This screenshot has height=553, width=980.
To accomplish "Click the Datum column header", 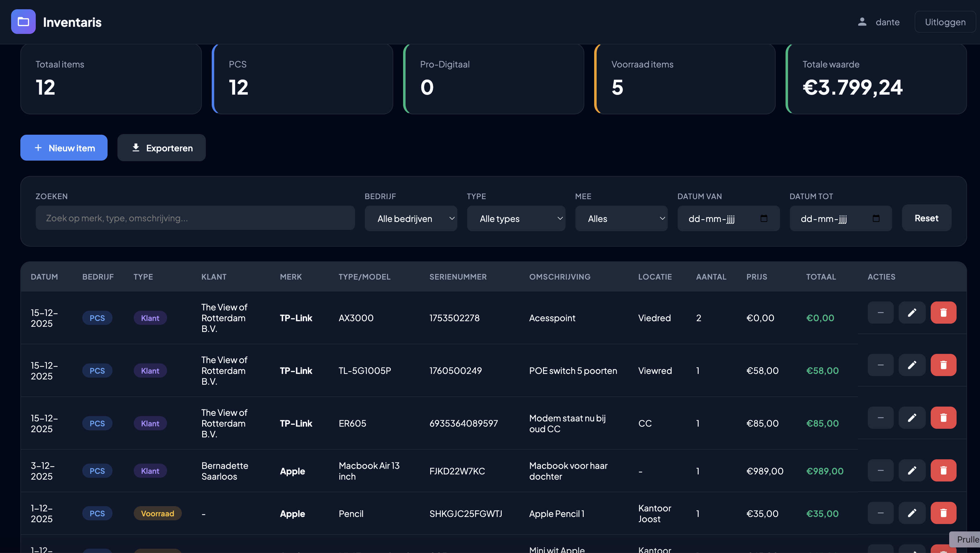I will click(44, 277).
